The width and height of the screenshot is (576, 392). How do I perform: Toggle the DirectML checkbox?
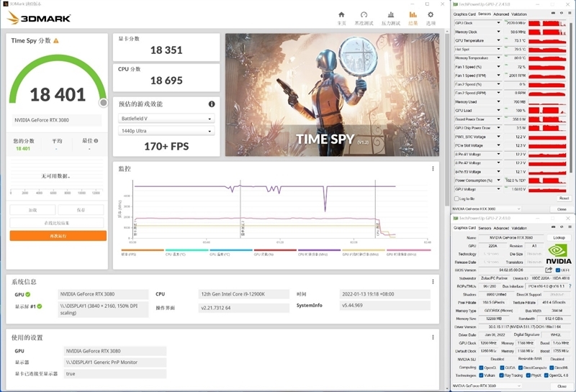pos(552,368)
